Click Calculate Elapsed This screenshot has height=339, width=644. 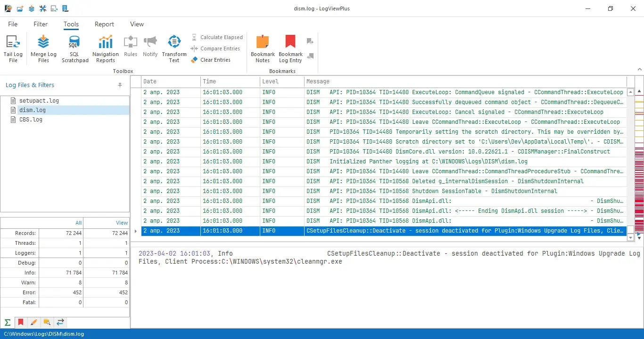pyautogui.click(x=217, y=37)
